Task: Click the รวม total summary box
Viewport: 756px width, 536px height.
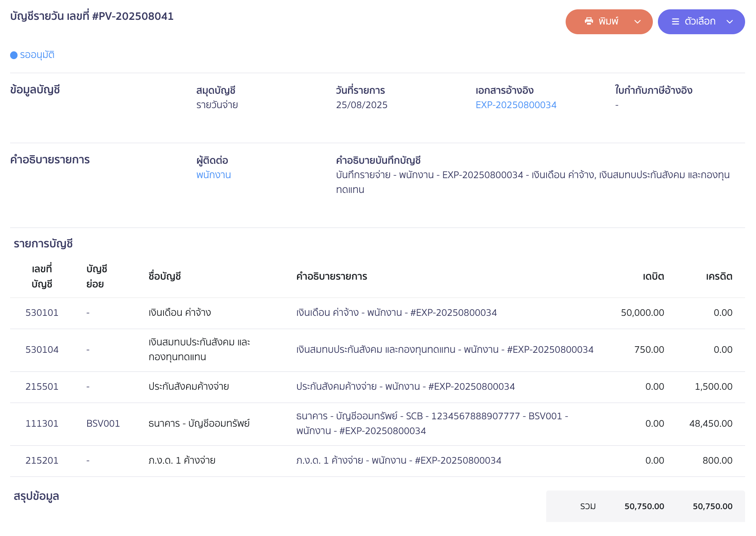Action: pos(645,506)
